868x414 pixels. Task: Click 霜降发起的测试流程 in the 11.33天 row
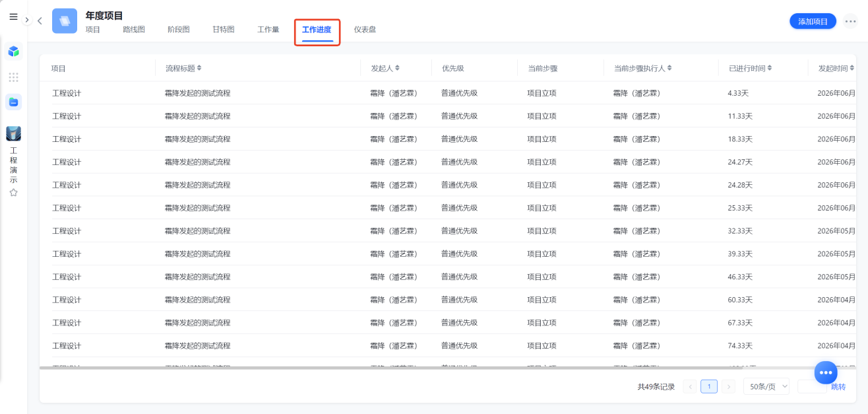click(x=198, y=116)
